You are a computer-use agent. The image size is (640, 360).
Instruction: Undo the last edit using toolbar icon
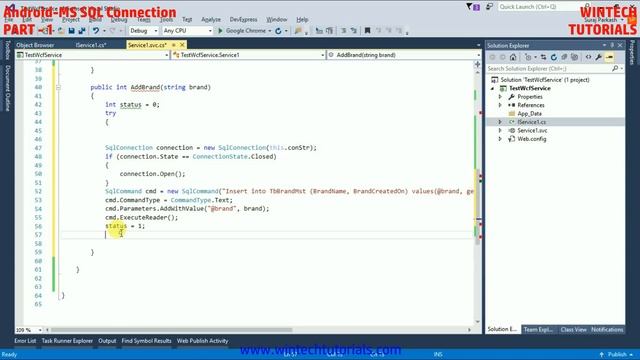tap(96, 31)
